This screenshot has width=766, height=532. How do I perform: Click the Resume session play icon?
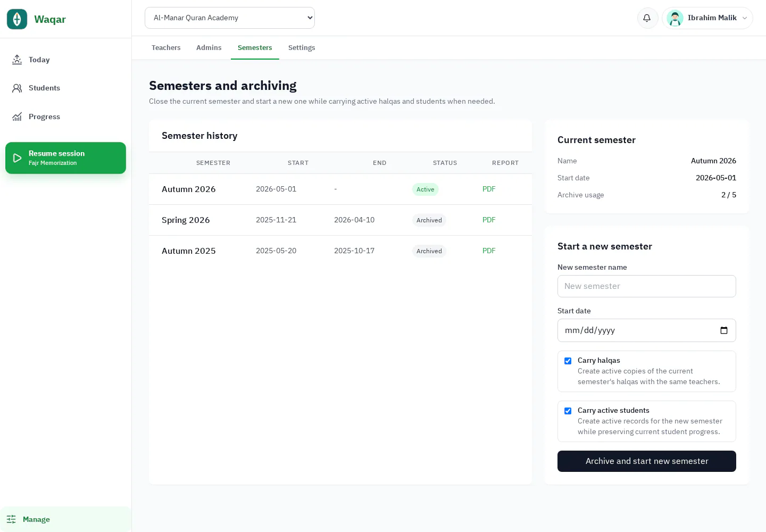(x=17, y=158)
